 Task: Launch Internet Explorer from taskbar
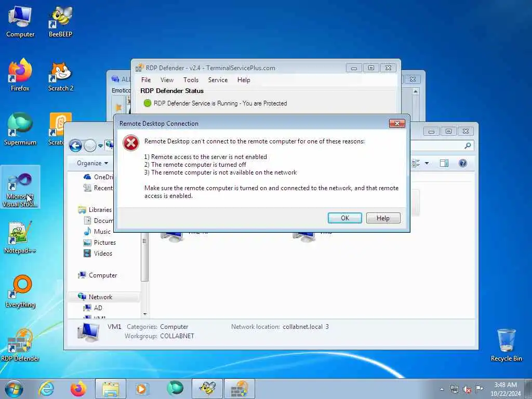point(46,389)
